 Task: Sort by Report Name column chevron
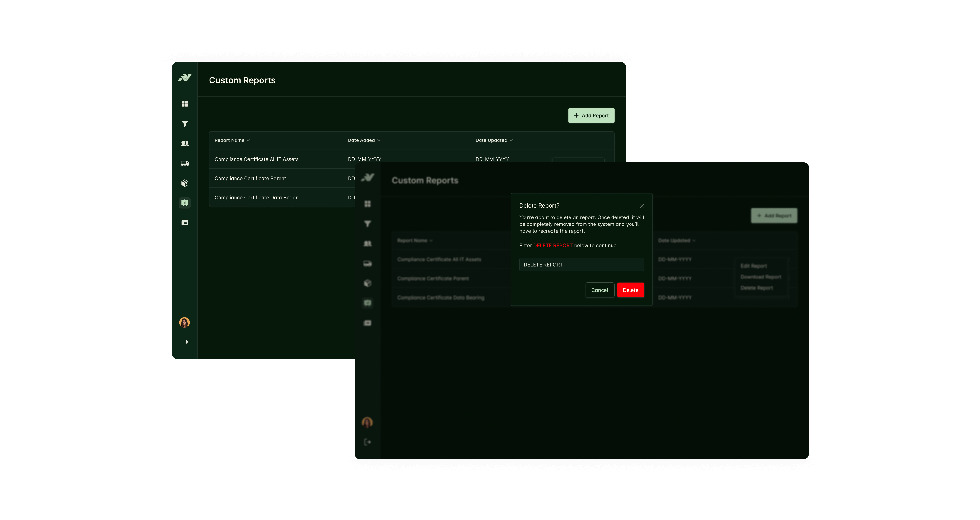tap(248, 140)
